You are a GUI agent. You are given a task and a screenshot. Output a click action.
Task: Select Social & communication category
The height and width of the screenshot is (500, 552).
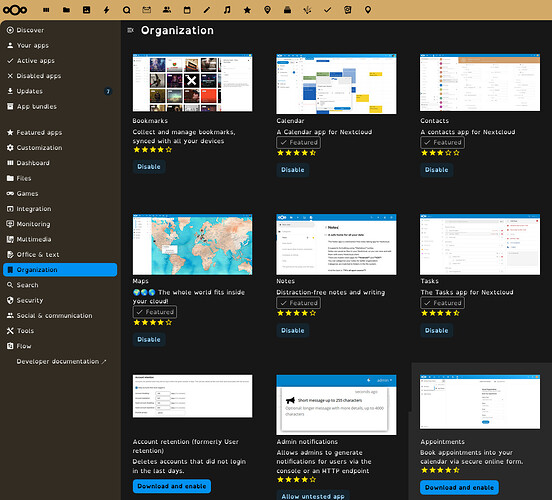click(60, 315)
